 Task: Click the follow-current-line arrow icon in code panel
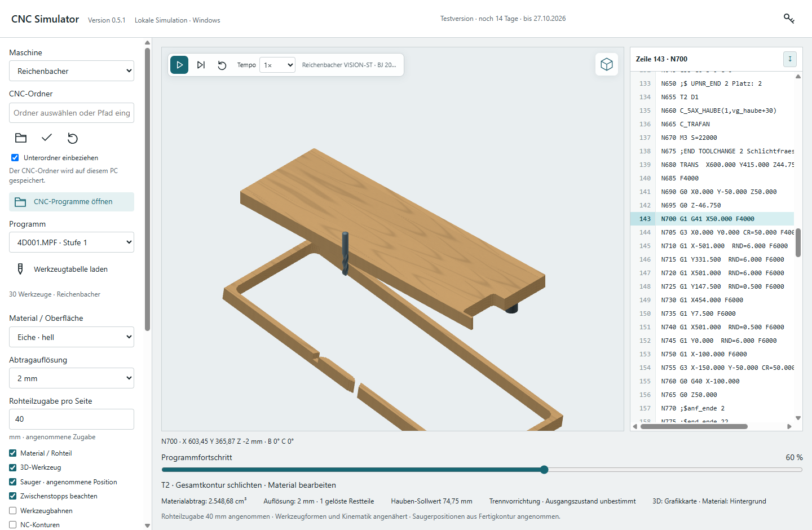(x=789, y=59)
